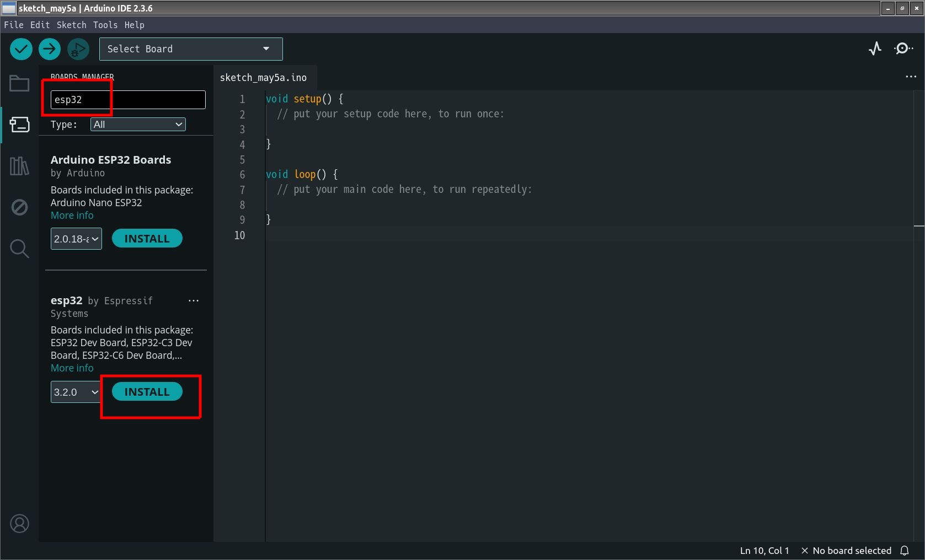The image size is (925, 560).
Task: Click the Upload arrow icon
Action: pos(49,49)
